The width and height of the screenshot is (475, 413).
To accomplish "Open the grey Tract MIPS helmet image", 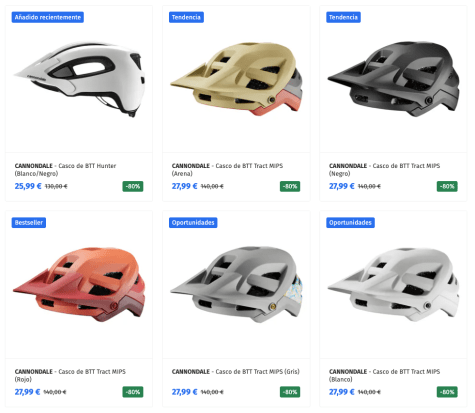I will click(236, 284).
